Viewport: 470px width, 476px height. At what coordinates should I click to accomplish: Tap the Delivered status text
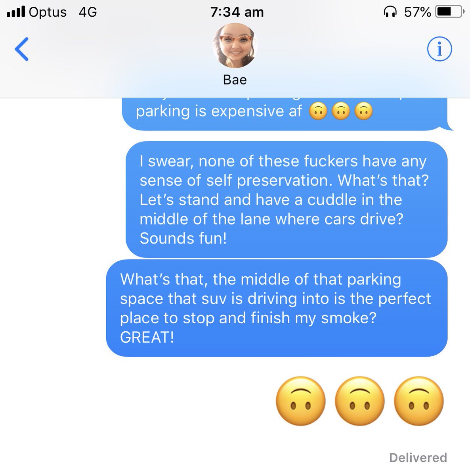click(418, 457)
